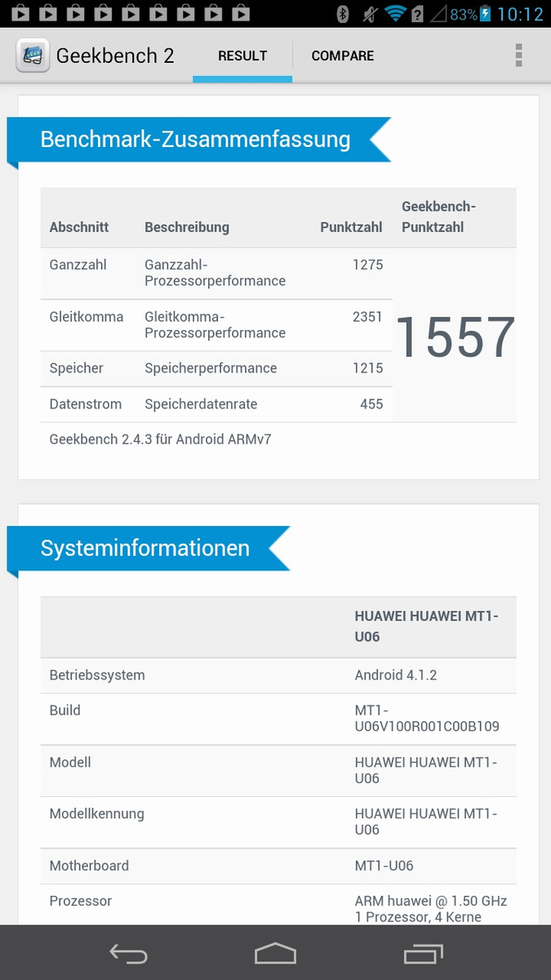Open the overflow menu (three dots)
Viewport: 551px width, 980px height.
tap(518, 56)
